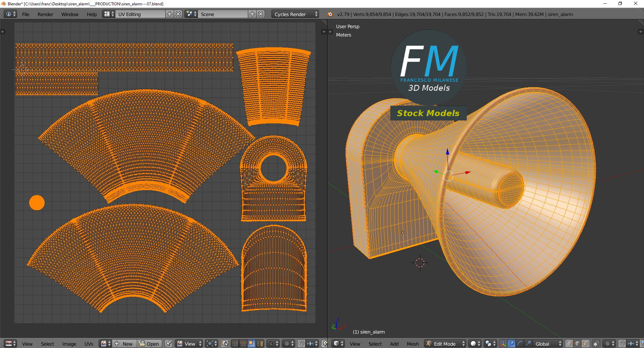Toggle the pin image icon
644x348 pixels.
pos(168,344)
